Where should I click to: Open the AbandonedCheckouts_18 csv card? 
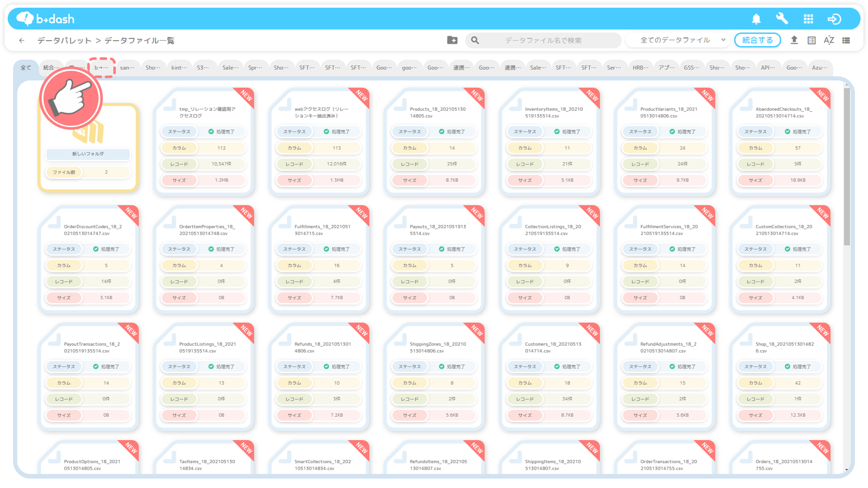(780, 142)
